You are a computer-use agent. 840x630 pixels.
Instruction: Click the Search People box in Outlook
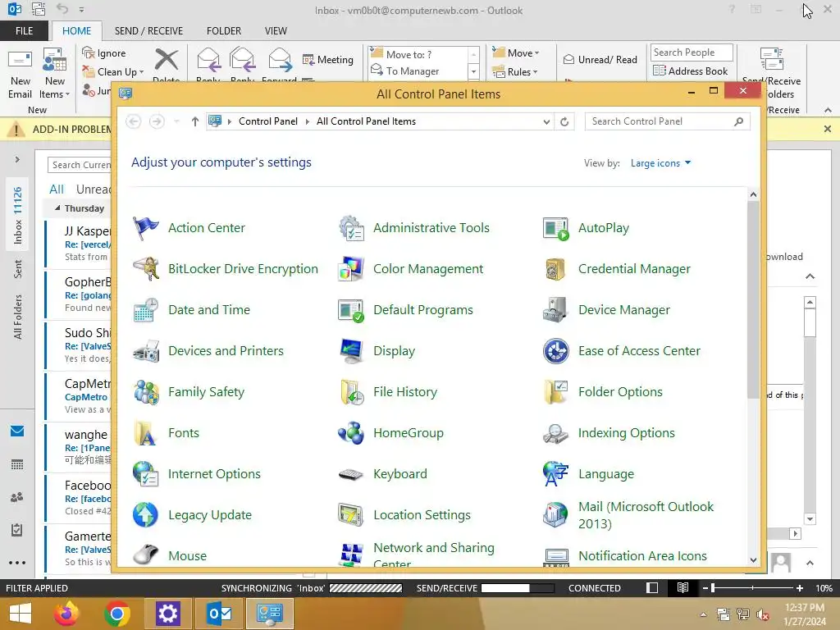click(x=692, y=52)
